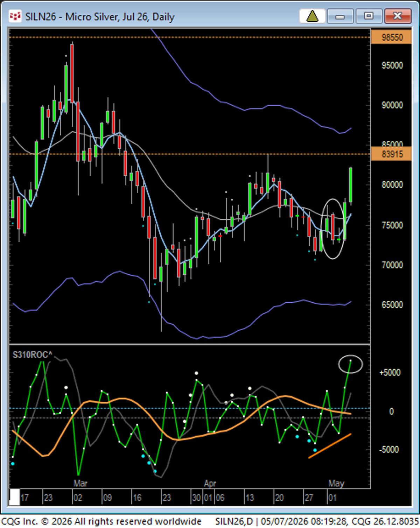Click date 27 on the time axis
This screenshot has width=420, height=528.
[309, 498]
